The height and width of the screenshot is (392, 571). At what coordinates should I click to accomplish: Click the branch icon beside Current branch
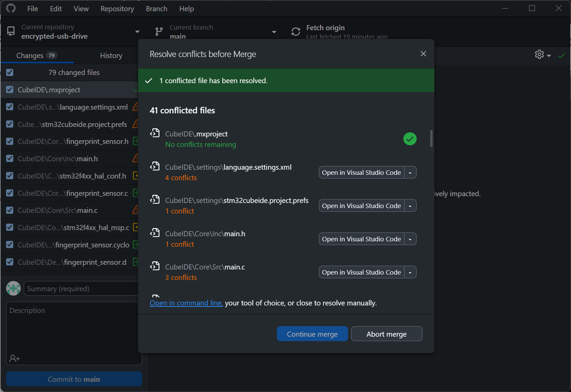[x=159, y=31]
